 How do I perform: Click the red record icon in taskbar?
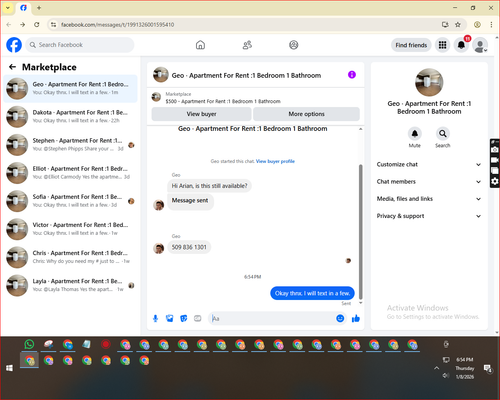(x=106, y=344)
